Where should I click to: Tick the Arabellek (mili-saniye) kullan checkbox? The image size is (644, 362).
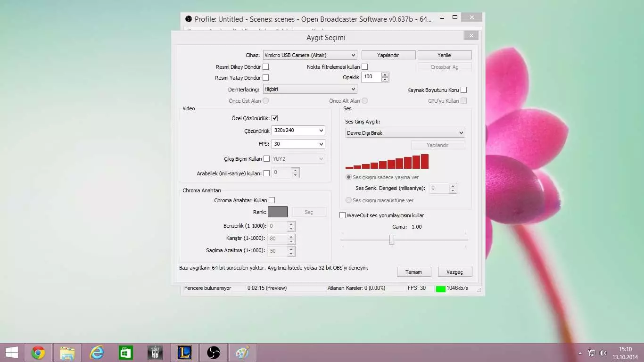pyautogui.click(x=267, y=173)
